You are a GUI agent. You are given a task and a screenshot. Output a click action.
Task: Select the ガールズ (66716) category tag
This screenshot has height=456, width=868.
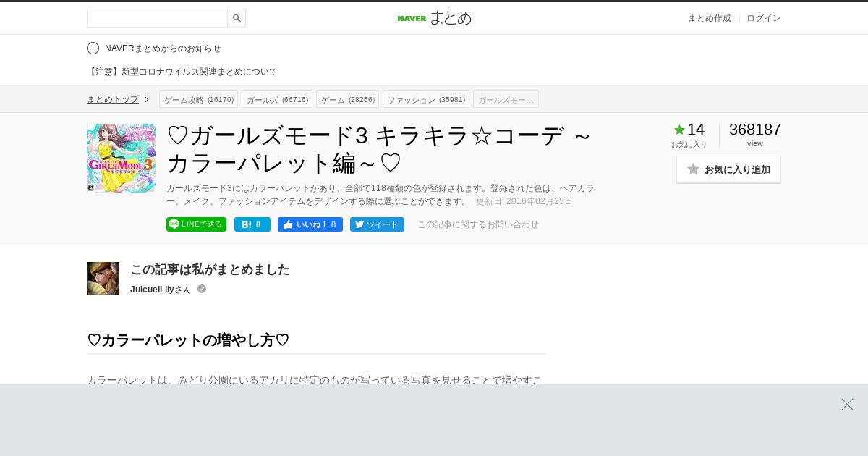pyautogui.click(x=277, y=99)
